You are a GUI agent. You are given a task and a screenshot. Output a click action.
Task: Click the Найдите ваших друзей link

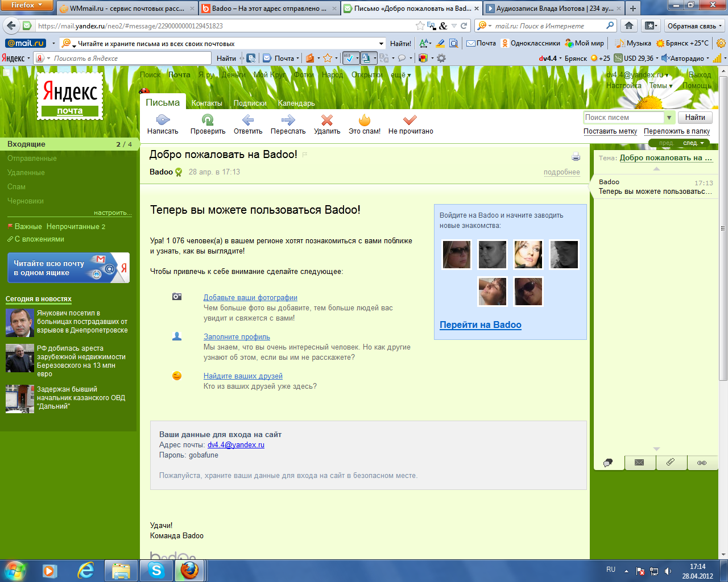[x=243, y=376]
